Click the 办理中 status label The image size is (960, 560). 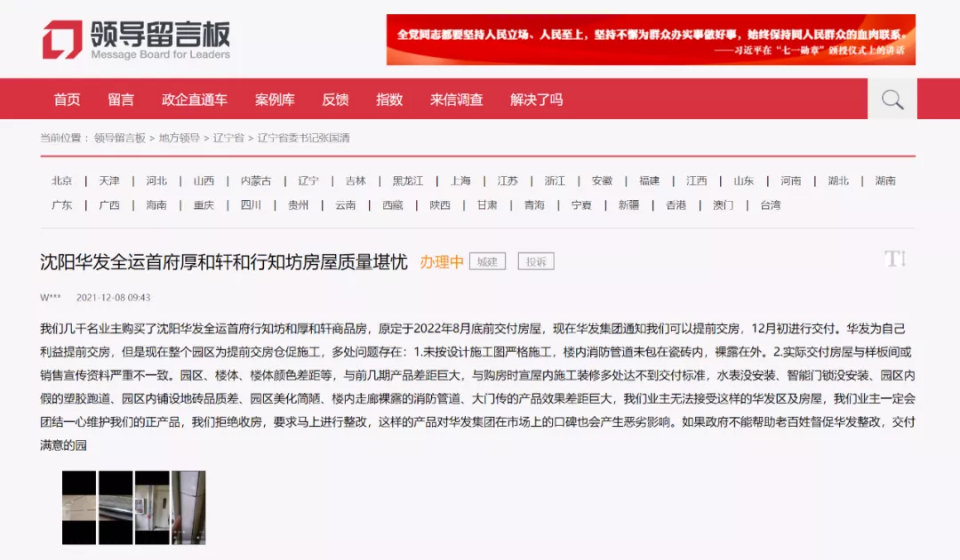(x=442, y=262)
